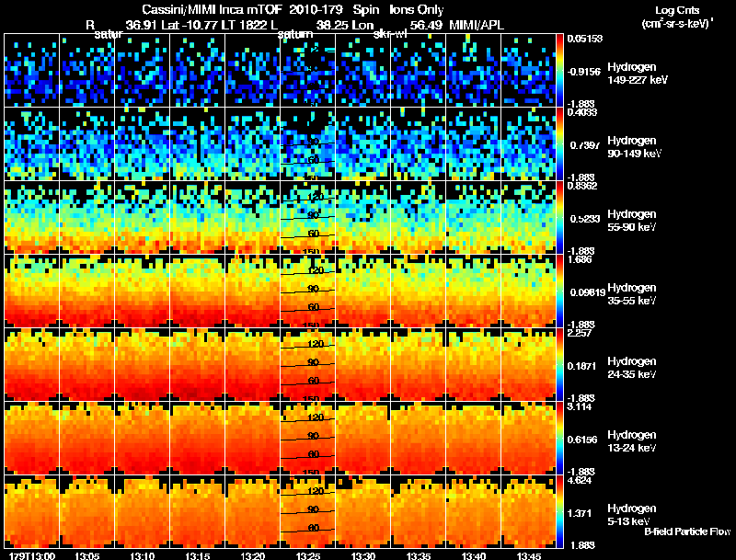This screenshot has height=560, width=736.
Task: Click the '179T13:00' time axis label
Action: (x=31, y=556)
